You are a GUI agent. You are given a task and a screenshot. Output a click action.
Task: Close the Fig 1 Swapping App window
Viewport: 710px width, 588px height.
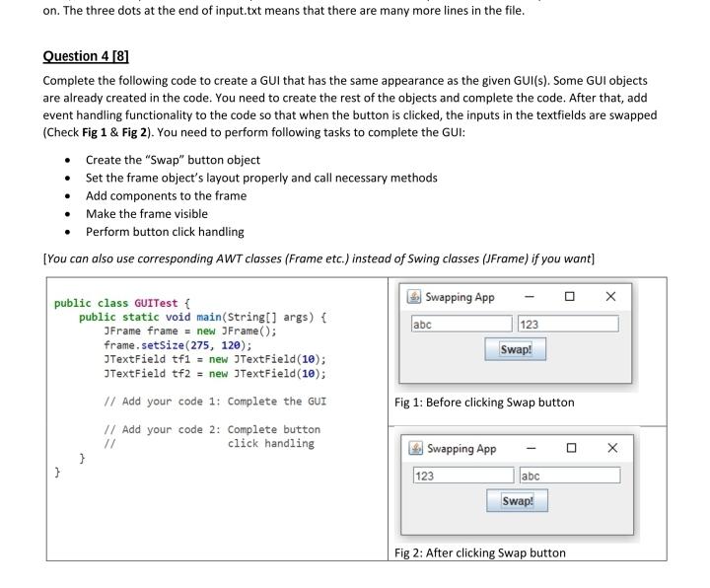click(x=610, y=296)
